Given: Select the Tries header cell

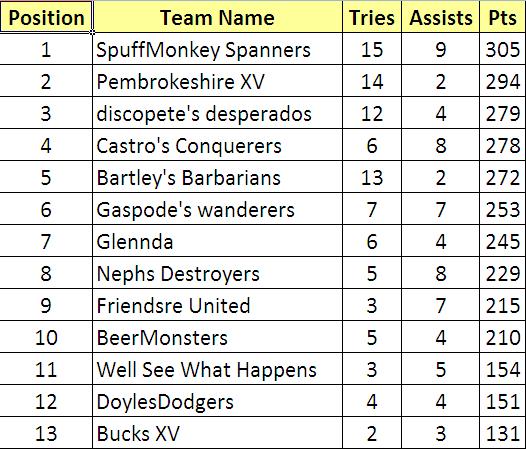Looking at the screenshot, I should (372, 17).
